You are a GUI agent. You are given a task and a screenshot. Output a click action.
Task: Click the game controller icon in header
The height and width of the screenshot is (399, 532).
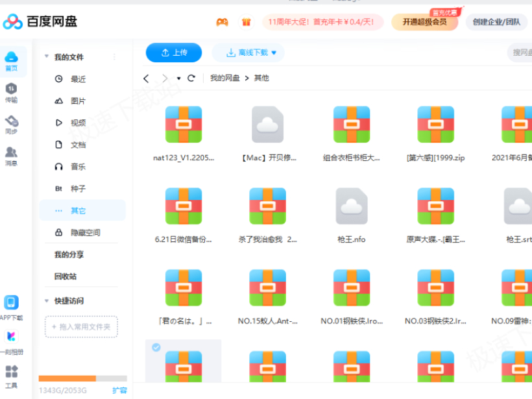point(223,23)
